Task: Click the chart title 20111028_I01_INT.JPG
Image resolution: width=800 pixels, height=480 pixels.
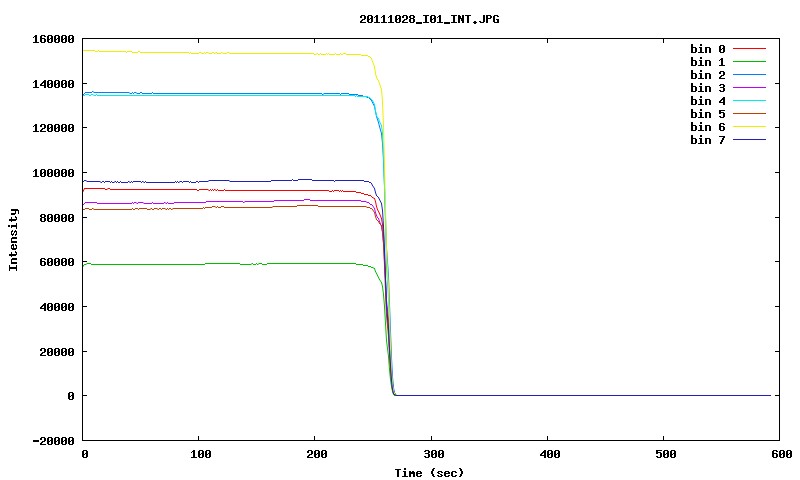Action: pos(429,19)
